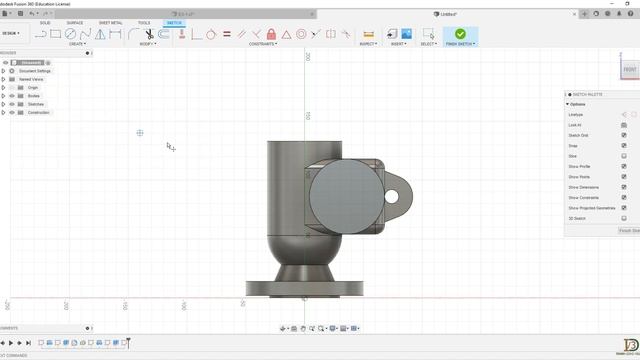The height and width of the screenshot is (360, 640).
Task: Apply the Symmetry constraint
Action: (x=331, y=34)
